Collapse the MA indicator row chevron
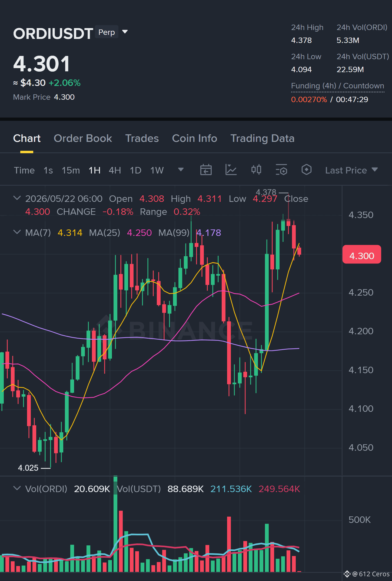Viewport: 392px width, 581px height. pyautogui.click(x=17, y=232)
